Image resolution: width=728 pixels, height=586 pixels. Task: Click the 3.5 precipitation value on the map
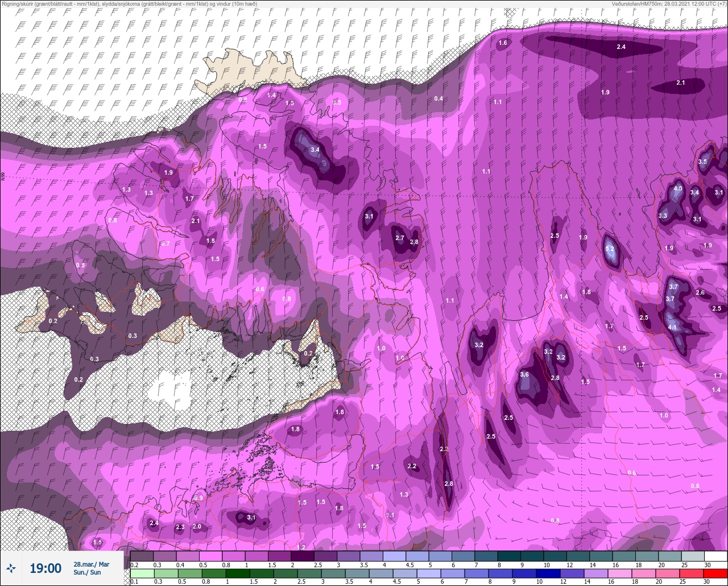702,162
